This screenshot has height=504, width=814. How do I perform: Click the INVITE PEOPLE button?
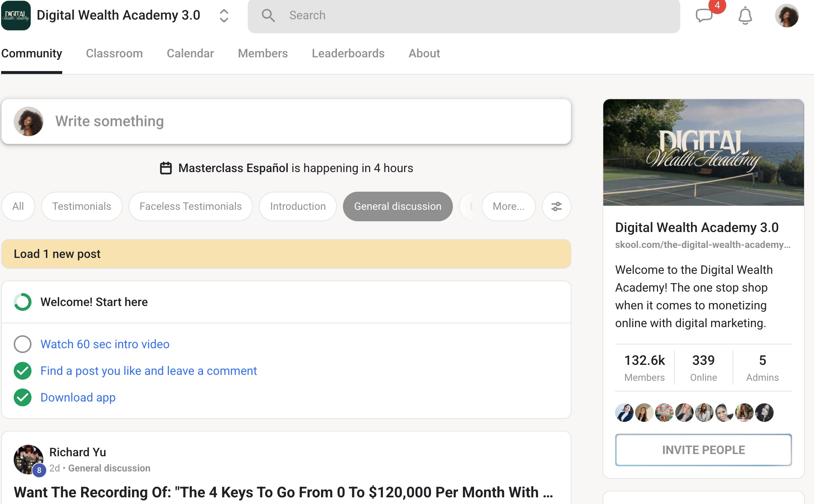(703, 450)
